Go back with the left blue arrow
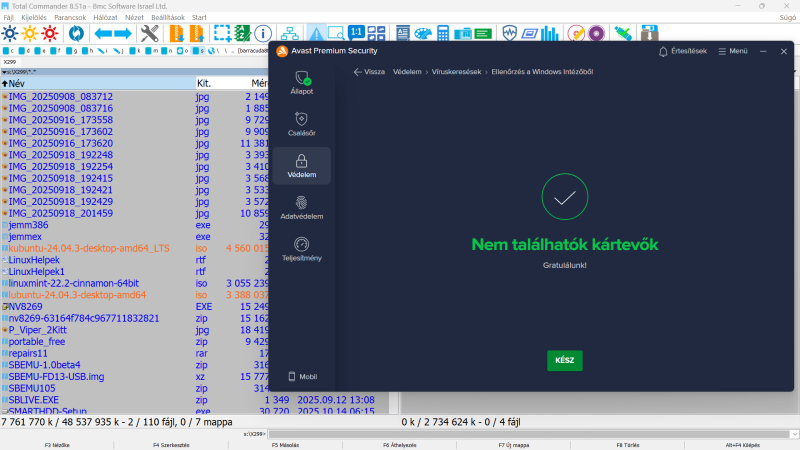800x450 pixels. [x=104, y=34]
